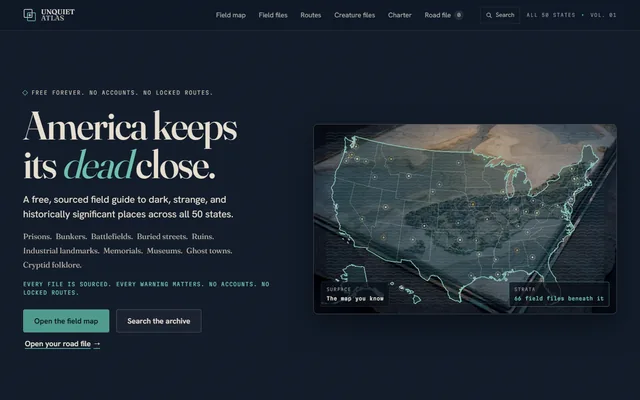Click the US map preview image

click(465, 219)
